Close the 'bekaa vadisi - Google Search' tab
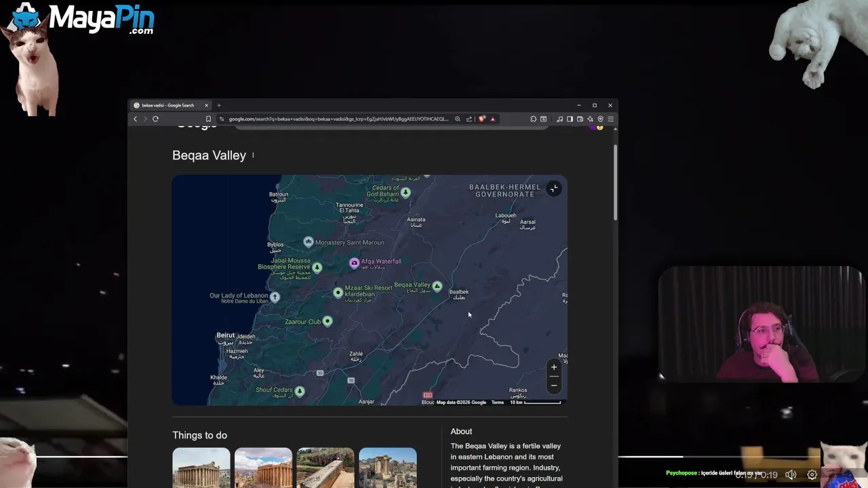 click(206, 105)
